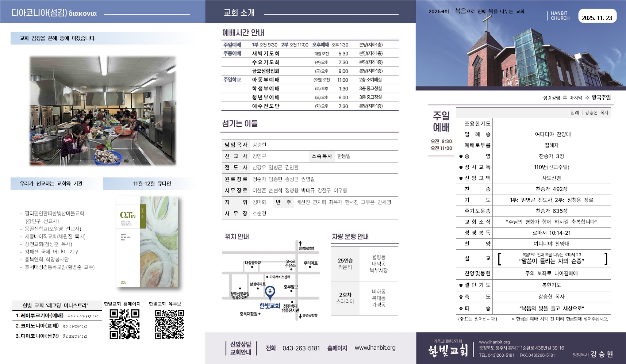626x364 pixels.
Task: Select the 교회 소개 header tab
Action: 239,13
